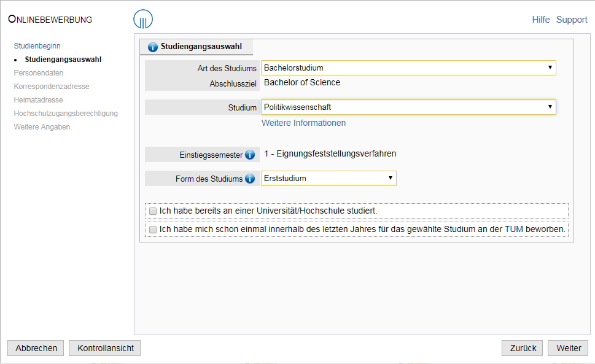The height and width of the screenshot is (364, 595).
Task: Click the TUM logo icon in header
Action: tap(143, 20)
